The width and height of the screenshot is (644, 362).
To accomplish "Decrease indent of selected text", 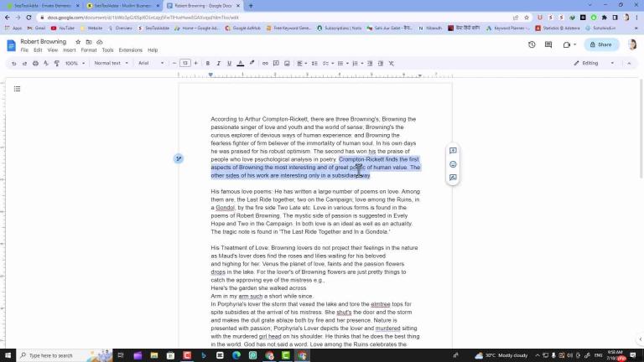I will pos(370,63).
